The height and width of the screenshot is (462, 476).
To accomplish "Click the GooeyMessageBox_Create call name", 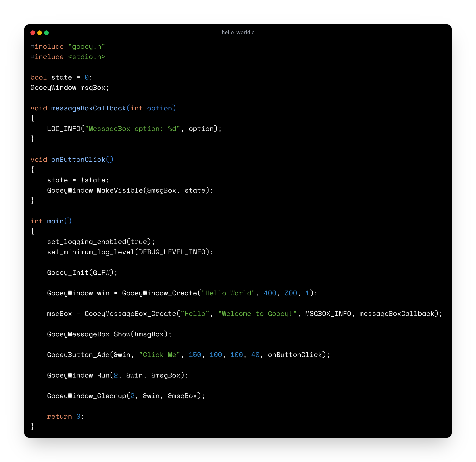I will [130, 314].
